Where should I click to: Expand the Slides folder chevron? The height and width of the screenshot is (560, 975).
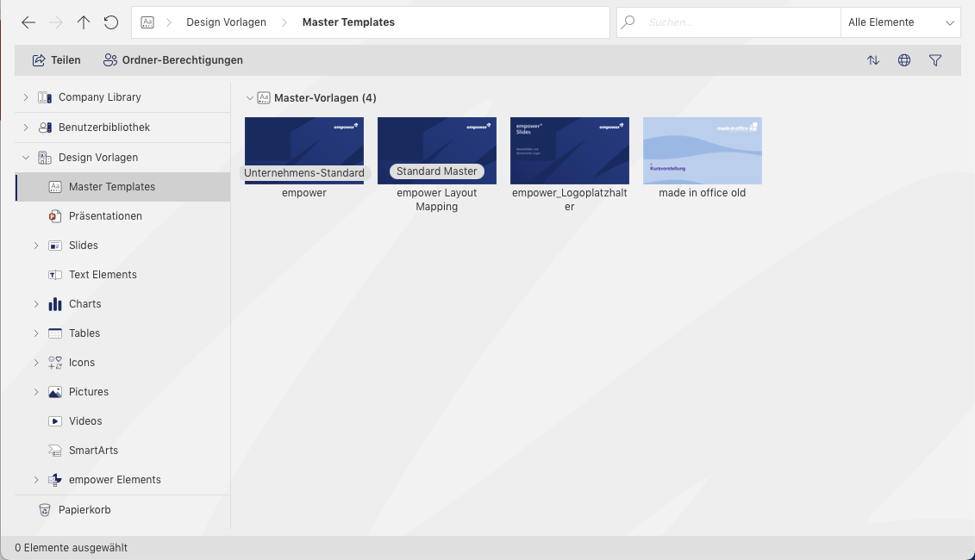point(36,246)
